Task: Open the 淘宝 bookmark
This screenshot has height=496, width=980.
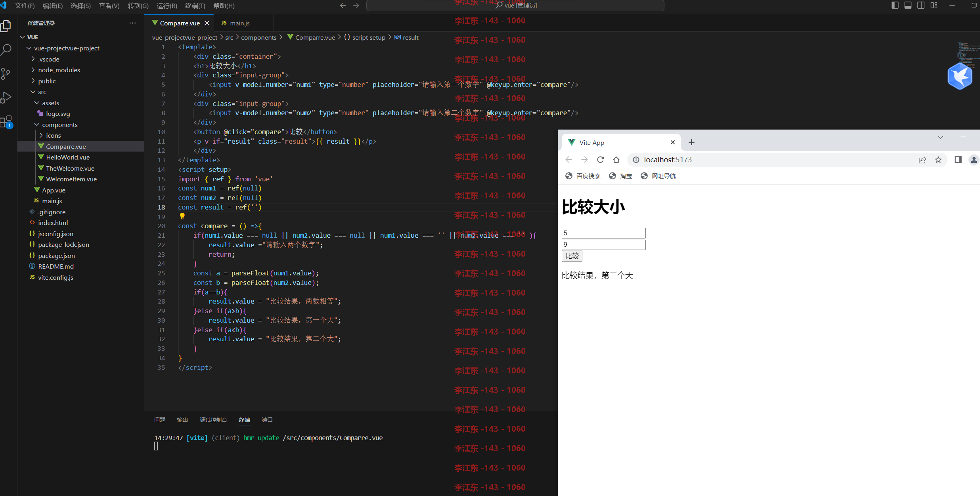Action: tap(620, 176)
